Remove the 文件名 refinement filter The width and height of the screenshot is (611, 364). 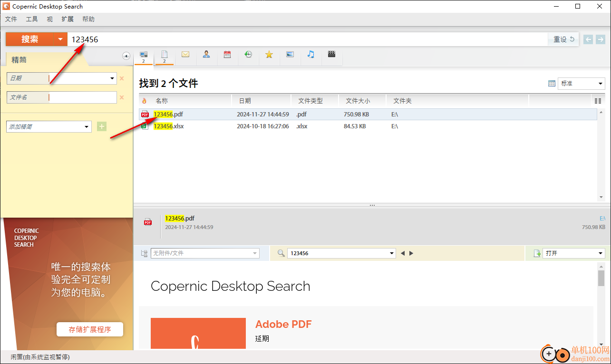[122, 97]
